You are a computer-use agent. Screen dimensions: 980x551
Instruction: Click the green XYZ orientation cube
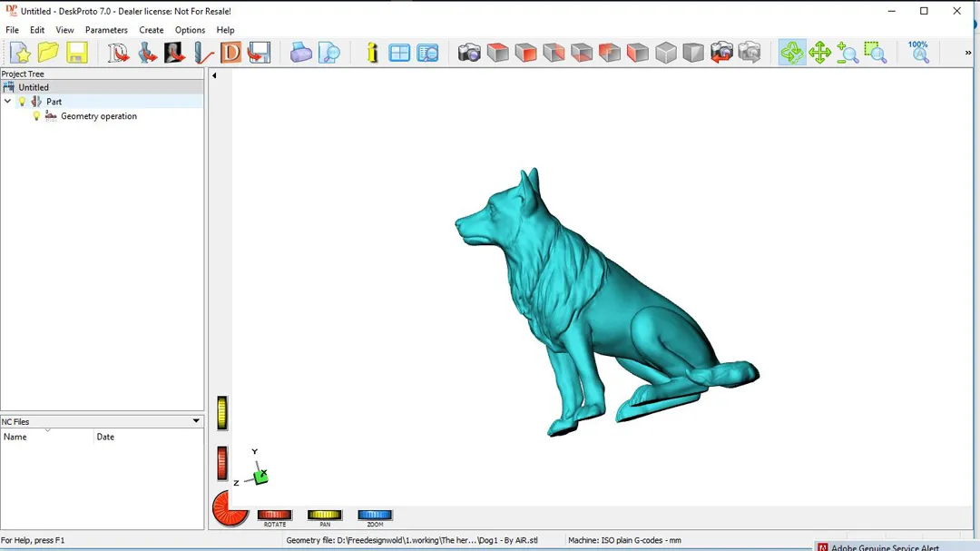coord(260,477)
